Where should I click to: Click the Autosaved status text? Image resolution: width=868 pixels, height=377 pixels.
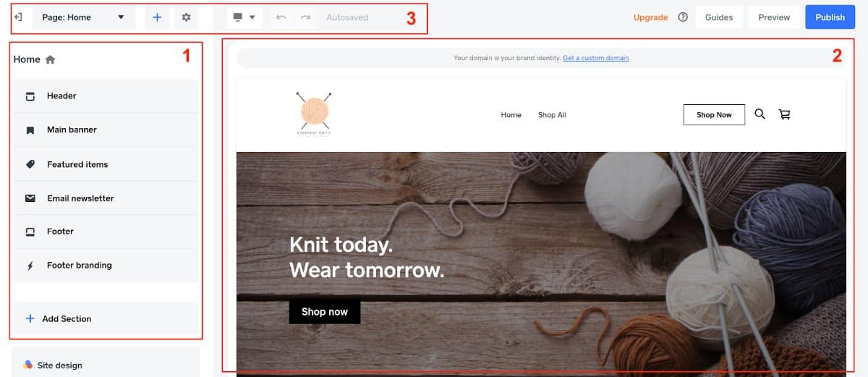347,17
